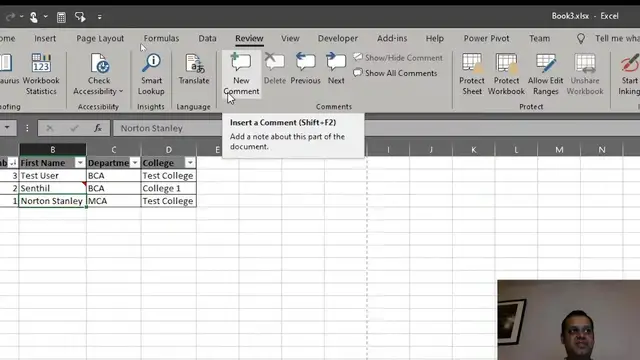Image resolution: width=640 pixels, height=360 pixels.
Task: Switch to Data tab
Action: (207, 38)
